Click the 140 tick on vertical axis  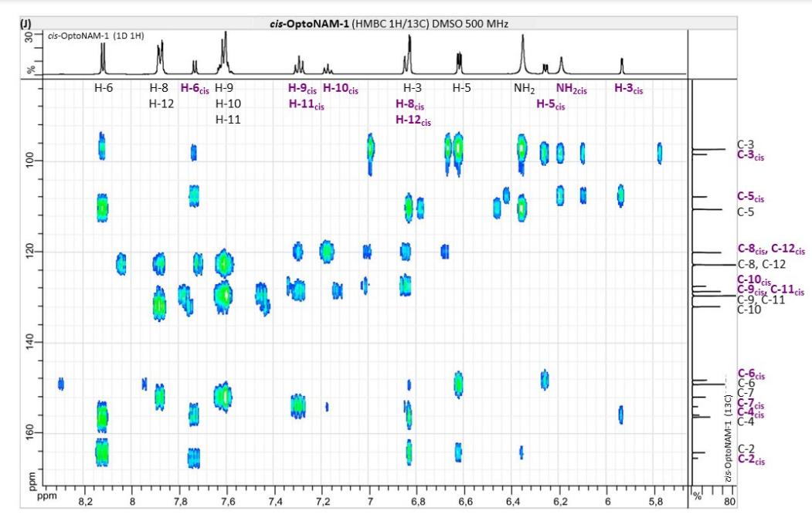tap(29, 342)
